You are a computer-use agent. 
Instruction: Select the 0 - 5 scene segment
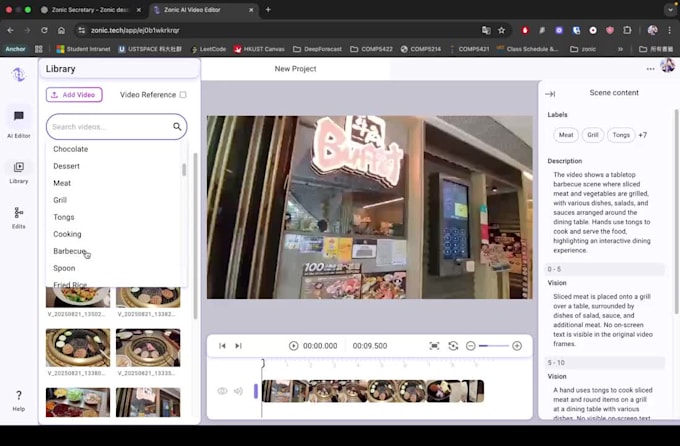point(605,269)
